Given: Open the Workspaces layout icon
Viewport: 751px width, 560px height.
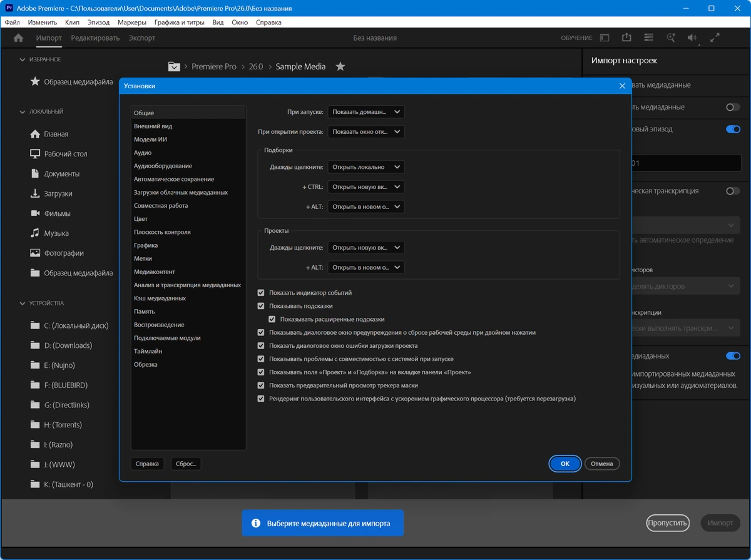Looking at the screenshot, I should pyautogui.click(x=605, y=38).
